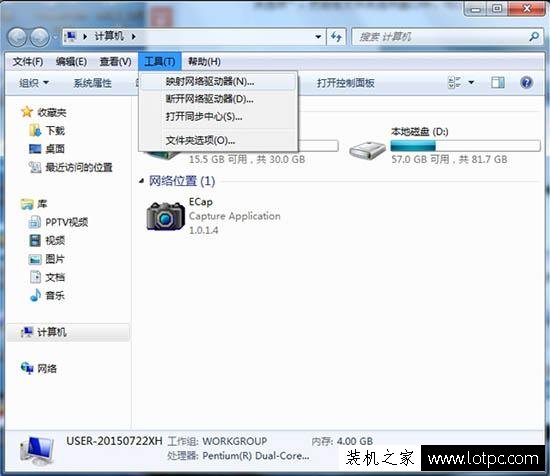Open the address bar history dropdown arrow

318,36
